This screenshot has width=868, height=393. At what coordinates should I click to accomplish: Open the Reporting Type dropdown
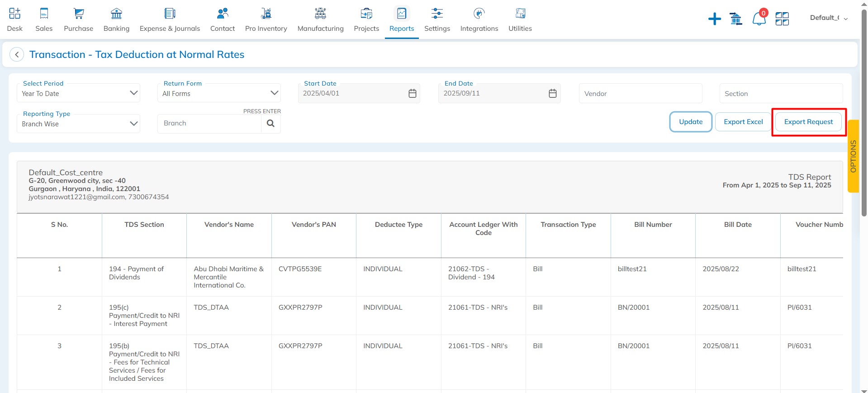79,124
